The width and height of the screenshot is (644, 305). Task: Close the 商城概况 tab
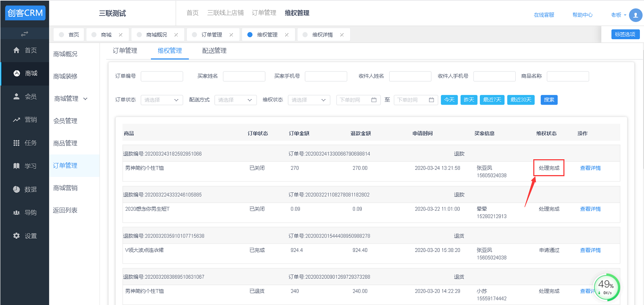tap(176, 35)
